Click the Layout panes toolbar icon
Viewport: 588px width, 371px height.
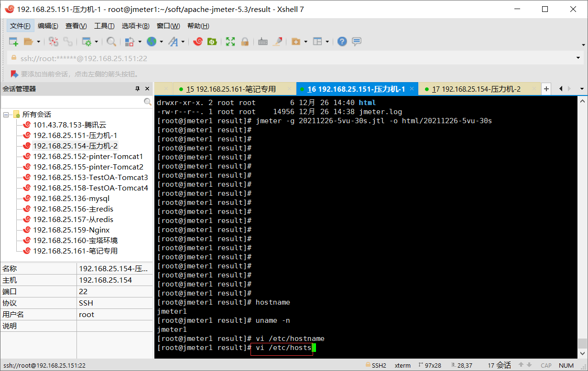318,42
